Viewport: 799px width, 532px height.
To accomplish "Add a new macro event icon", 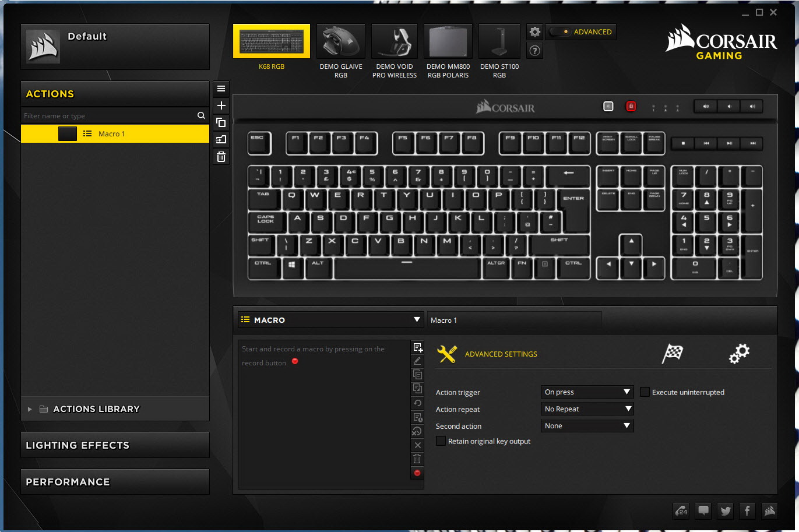I will point(417,347).
